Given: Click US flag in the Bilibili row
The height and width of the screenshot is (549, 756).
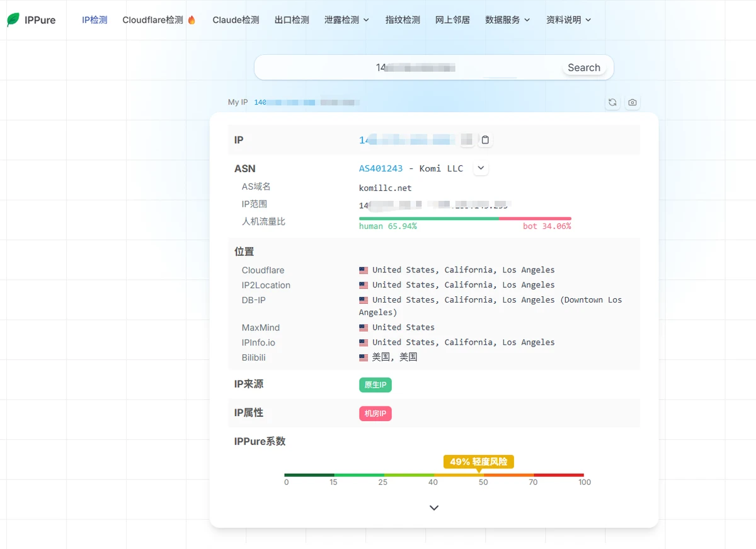Looking at the screenshot, I should [x=364, y=357].
